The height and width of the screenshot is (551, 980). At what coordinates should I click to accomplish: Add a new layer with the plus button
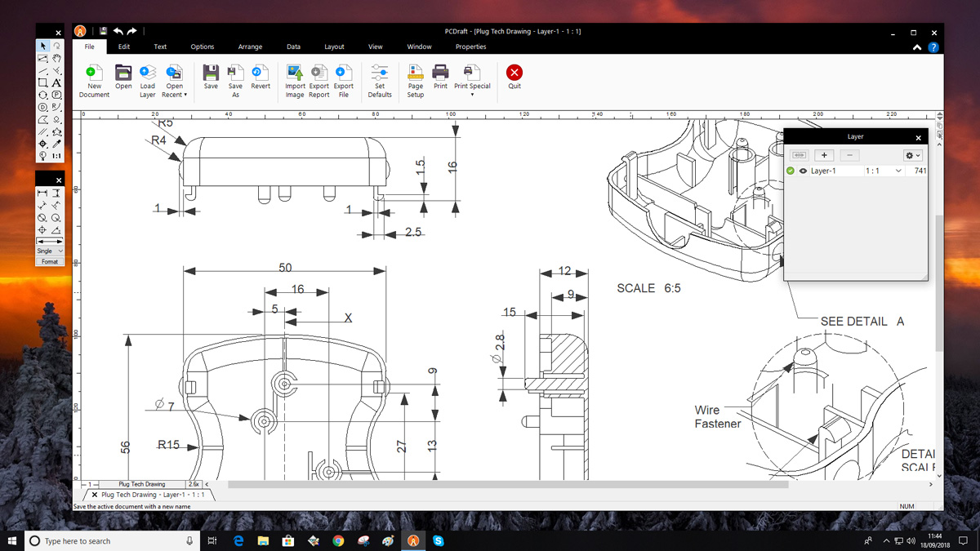824,155
